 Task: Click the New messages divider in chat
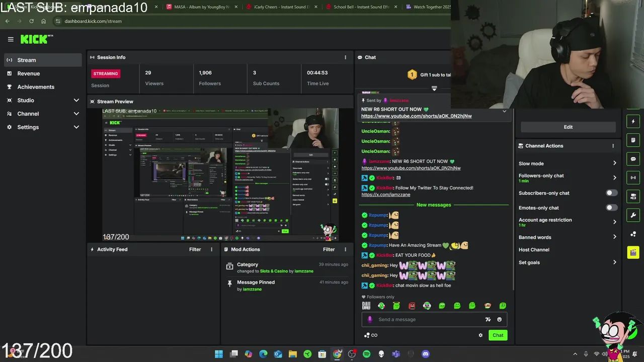[434, 205]
